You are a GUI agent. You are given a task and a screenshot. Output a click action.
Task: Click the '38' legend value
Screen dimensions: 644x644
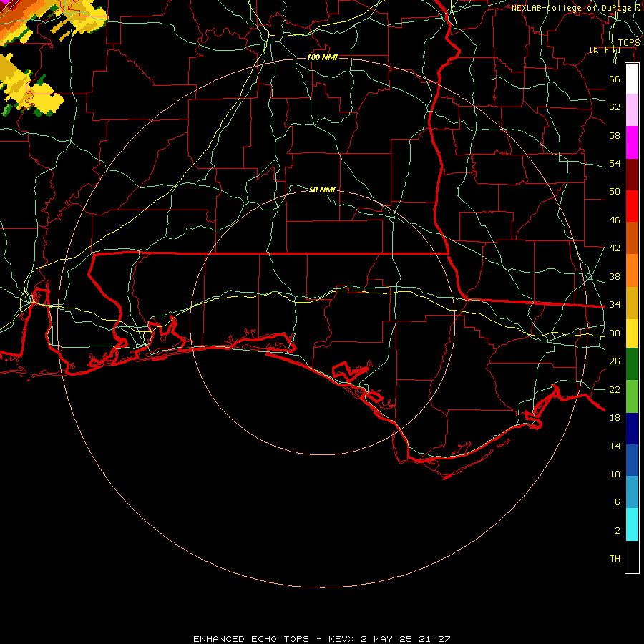pos(615,276)
